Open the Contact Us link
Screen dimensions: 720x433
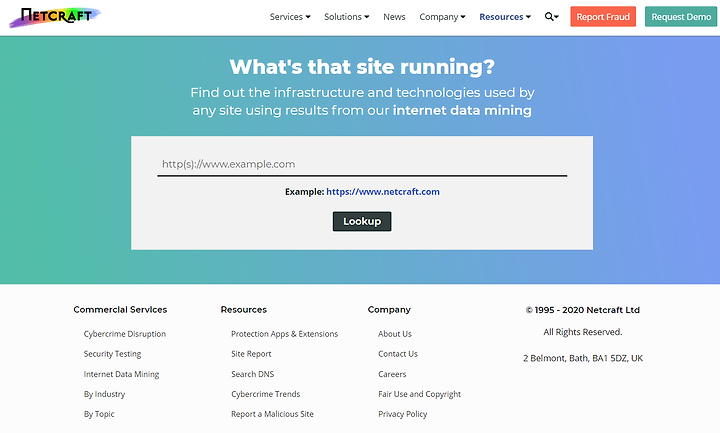coord(398,354)
